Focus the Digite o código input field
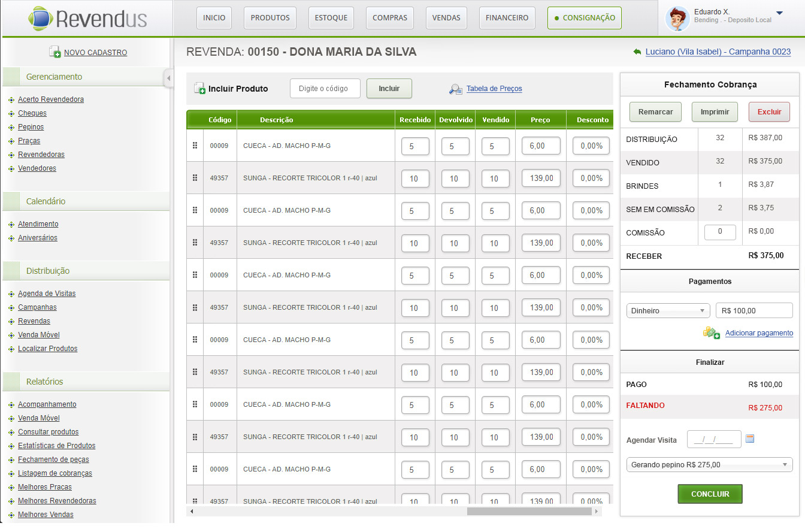805x532 pixels. point(325,88)
